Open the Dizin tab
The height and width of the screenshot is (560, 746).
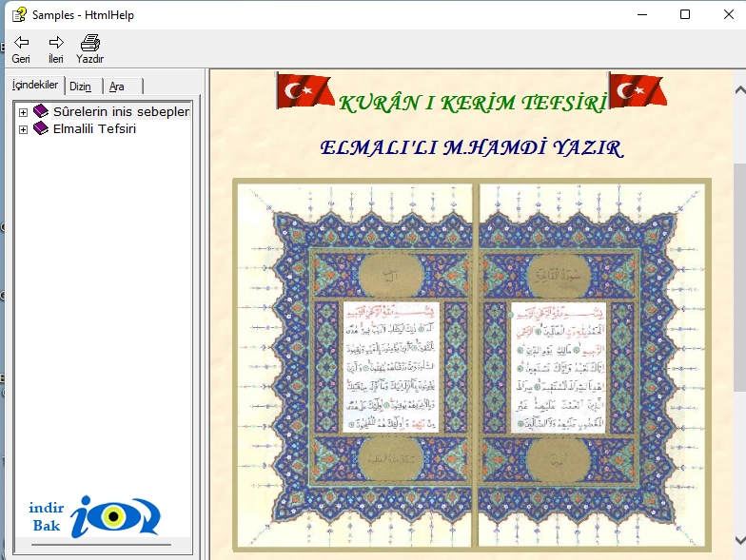(80, 87)
